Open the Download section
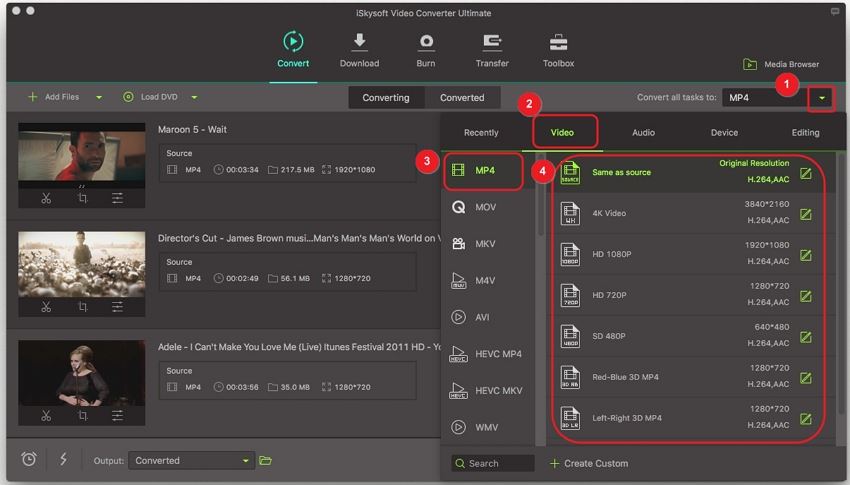 359,50
